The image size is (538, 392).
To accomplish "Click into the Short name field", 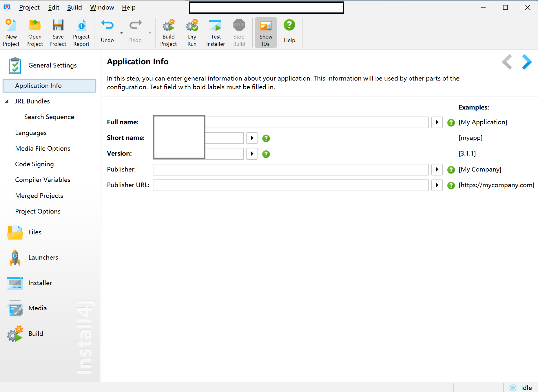I will click(198, 138).
